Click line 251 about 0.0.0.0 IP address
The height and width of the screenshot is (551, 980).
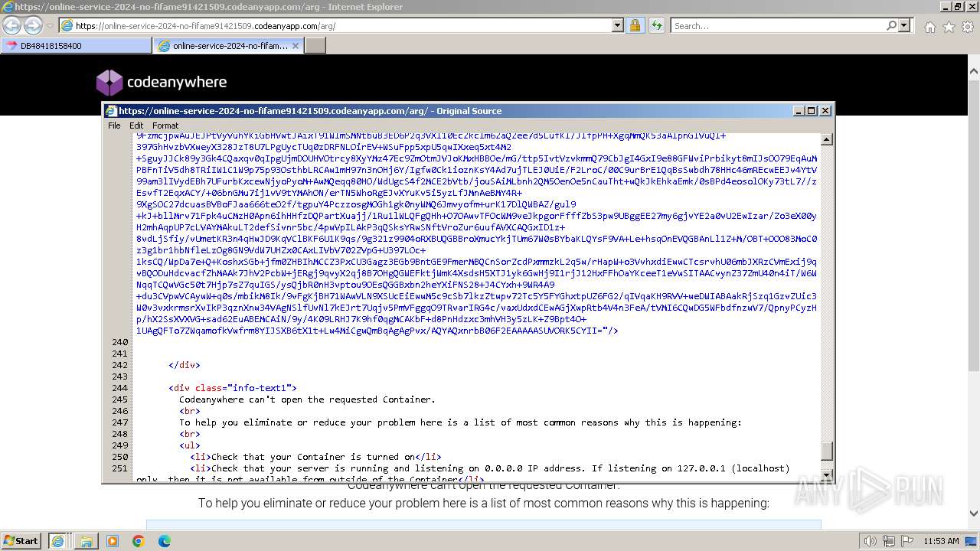[490, 468]
